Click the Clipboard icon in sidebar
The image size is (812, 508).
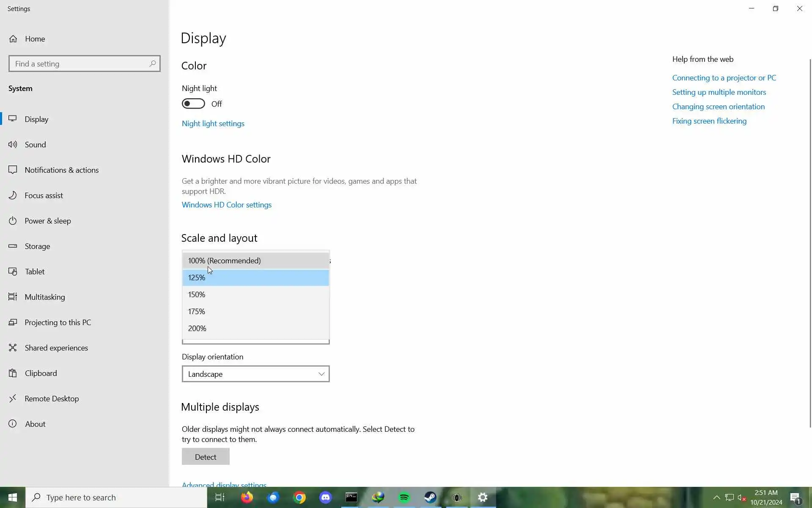(13, 373)
